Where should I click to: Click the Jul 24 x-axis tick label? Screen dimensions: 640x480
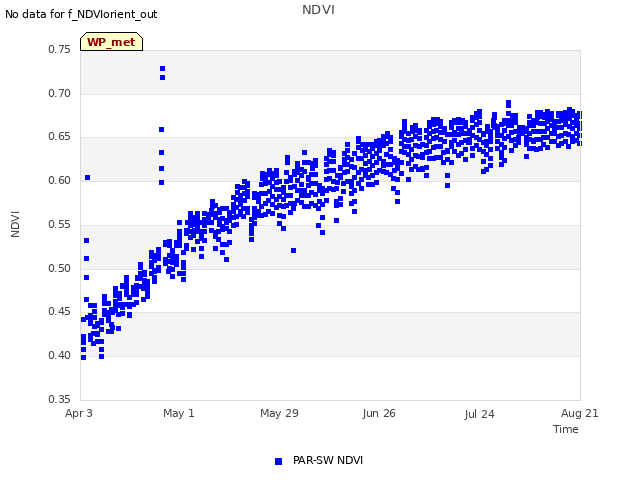coord(479,414)
